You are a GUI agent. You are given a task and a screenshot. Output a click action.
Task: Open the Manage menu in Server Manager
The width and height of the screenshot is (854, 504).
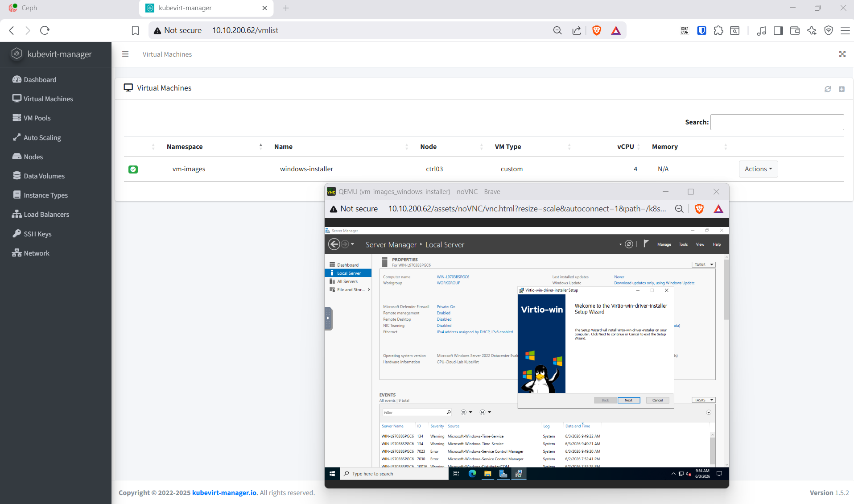(664, 244)
